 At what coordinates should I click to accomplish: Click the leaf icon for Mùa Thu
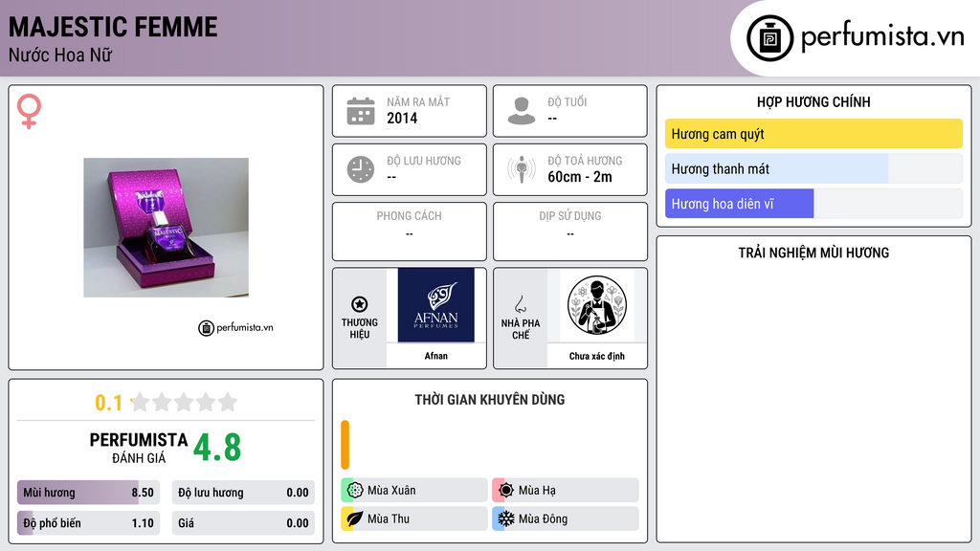pos(355,518)
